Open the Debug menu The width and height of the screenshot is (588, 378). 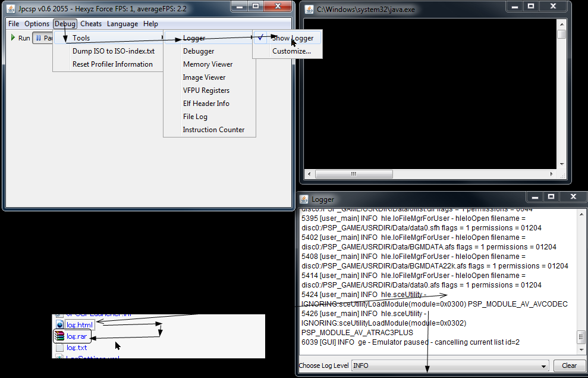pyautogui.click(x=65, y=24)
